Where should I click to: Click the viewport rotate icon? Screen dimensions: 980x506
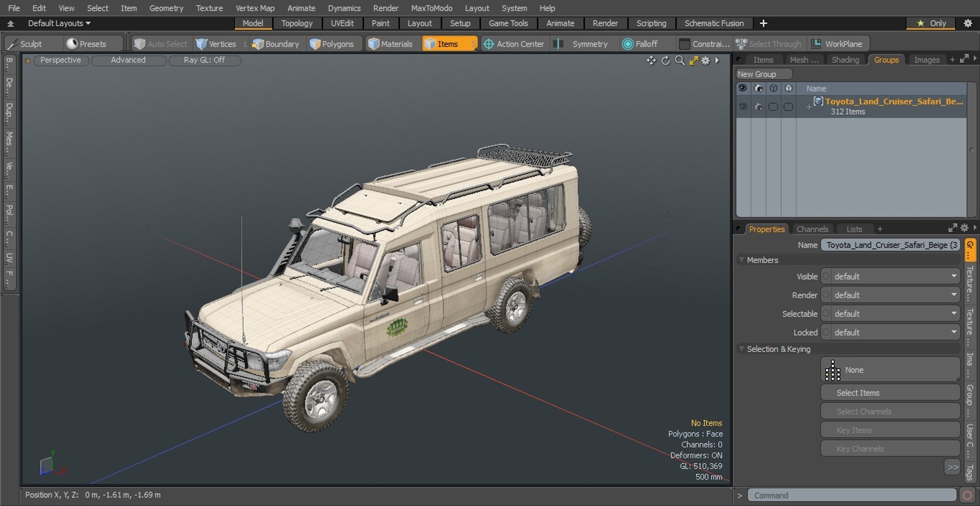[x=666, y=61]
